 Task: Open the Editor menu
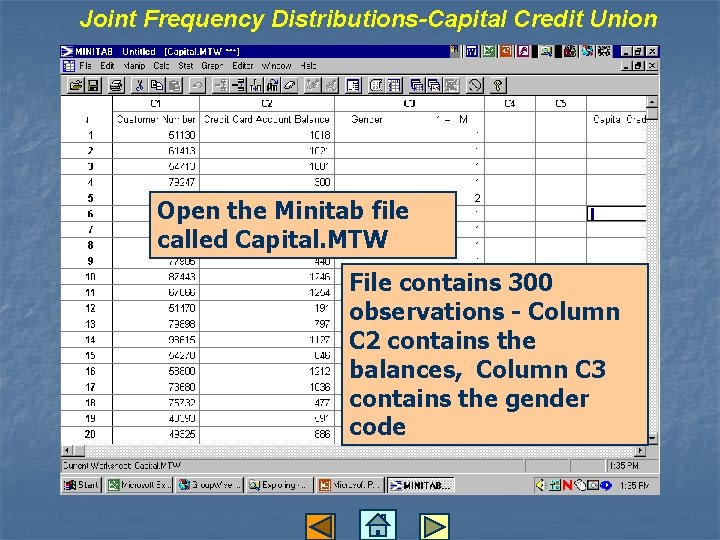[242, 66]
